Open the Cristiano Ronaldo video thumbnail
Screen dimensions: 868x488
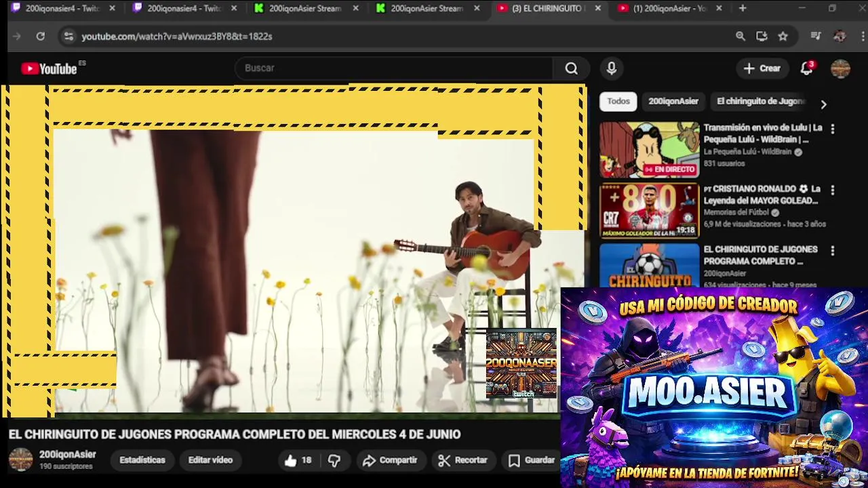tap(649, 211)
